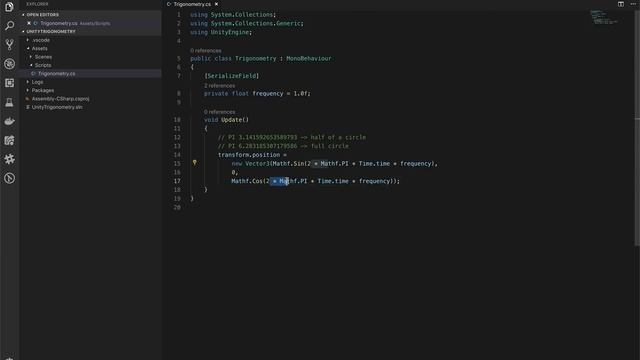Open the editor more actions ellipsis
Viewport: 640px width, 360px height.
click(x=633, y=4)
